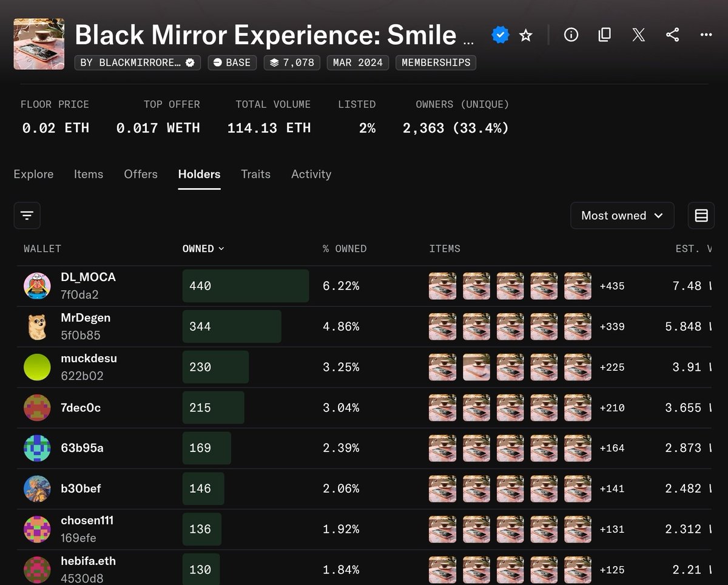Click the BY BLACKMIRRORE creator badge
The image size is (728, 585).
pos(138,63)
